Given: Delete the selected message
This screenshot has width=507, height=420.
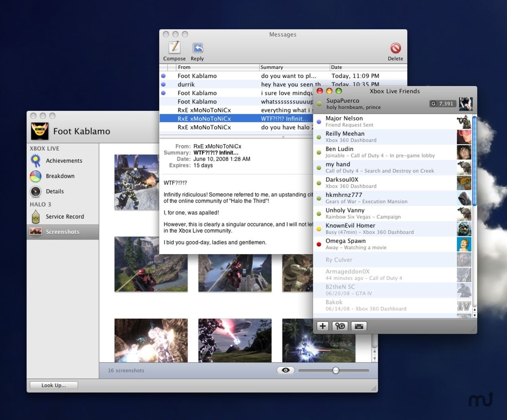Looking at the screenshot, I should point(395,48).
